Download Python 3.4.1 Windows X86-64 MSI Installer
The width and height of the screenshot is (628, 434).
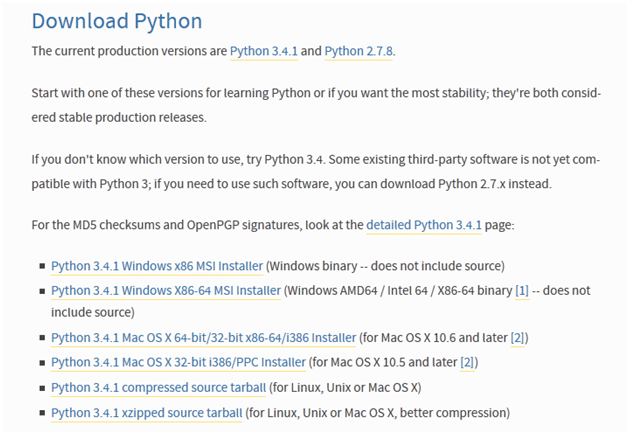click(x=166, y=291)
